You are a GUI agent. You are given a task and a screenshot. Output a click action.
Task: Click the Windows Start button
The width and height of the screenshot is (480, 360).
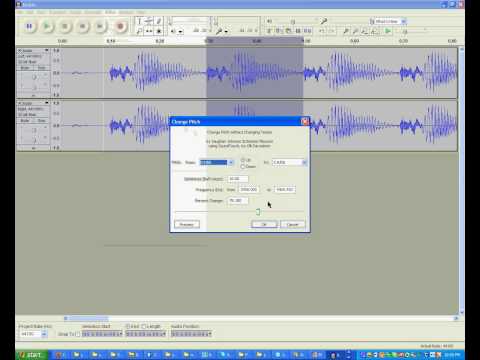tap(31, 355)
